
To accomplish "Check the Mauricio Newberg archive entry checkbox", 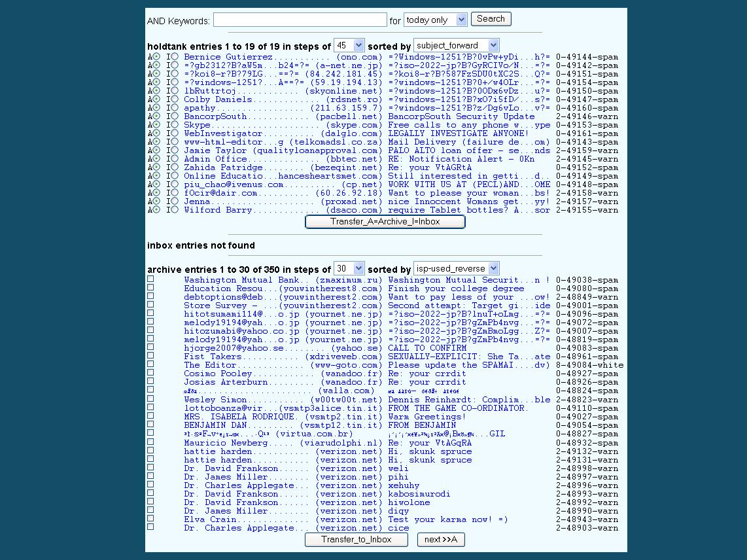I will click(150, 442).
